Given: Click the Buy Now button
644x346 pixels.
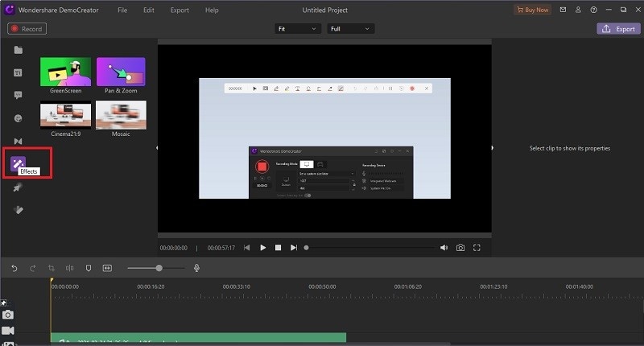Looking at the screenshot, I should (x=532, y=10).
